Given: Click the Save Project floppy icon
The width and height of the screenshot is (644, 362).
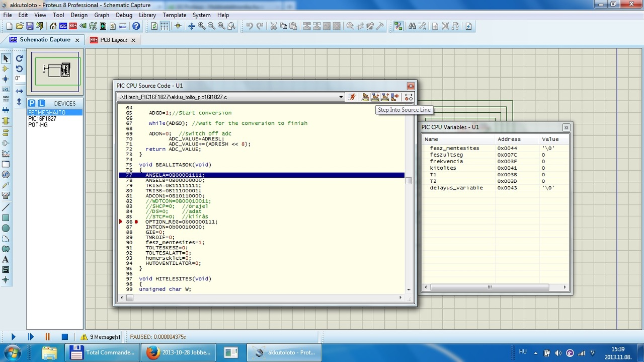Looking at the screenshot, I should 30,26.
